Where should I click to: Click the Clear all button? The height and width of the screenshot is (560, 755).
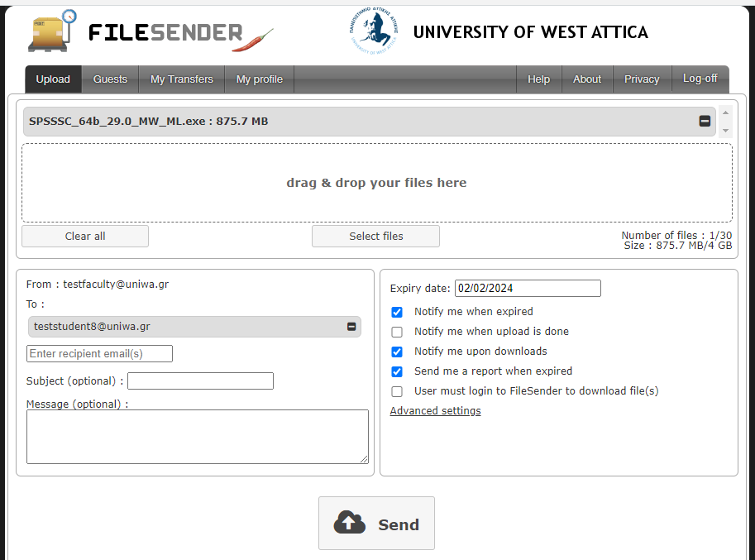click(x=85, y=237)
